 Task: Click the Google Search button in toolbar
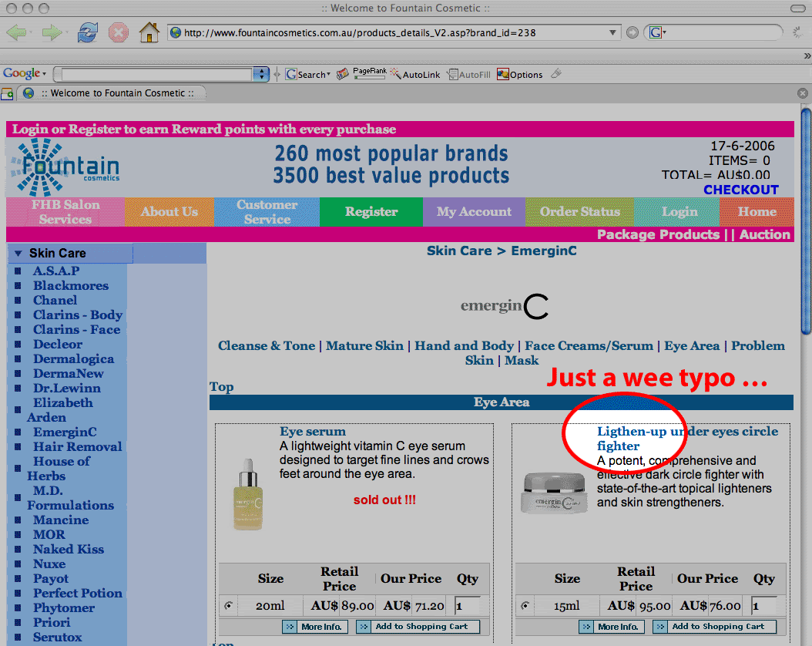(x=307, y=74)
